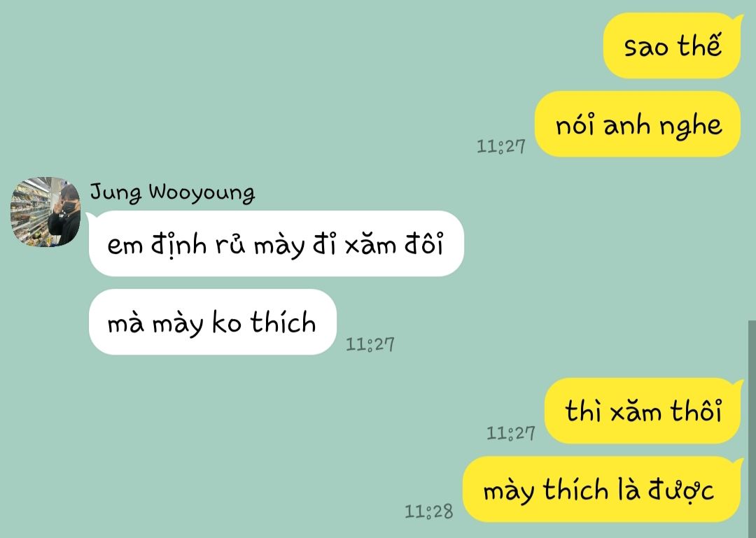This screenshot has width=756, height=538.
Task: Click the 11:27 timestamp beside "nói anh nghe"
Action: coord(501,146)
